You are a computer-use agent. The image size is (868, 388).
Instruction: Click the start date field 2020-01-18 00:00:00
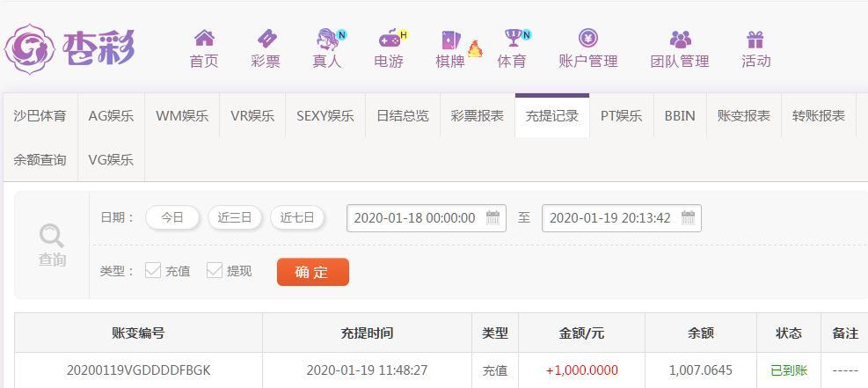coord(427,218)
